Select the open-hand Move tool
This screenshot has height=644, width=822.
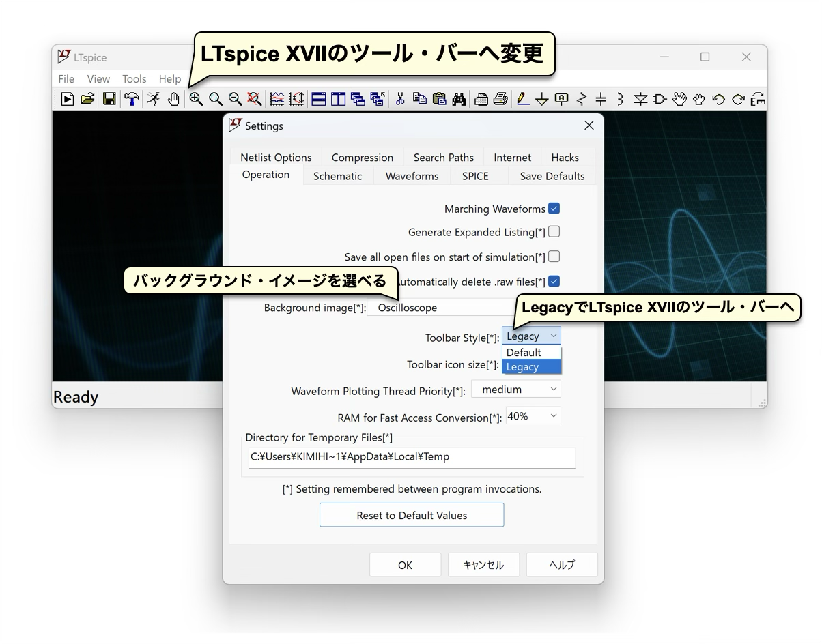click(679, 99)
